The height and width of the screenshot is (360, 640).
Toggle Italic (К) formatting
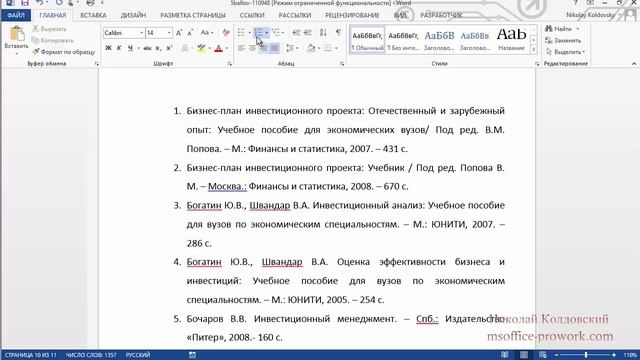click(119, 48)
